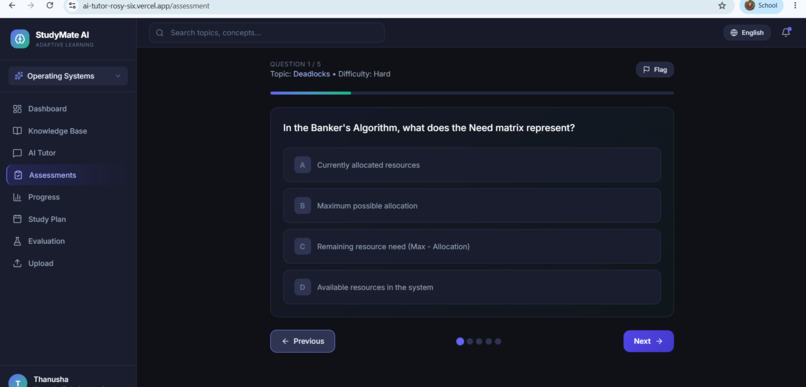Click the Dashboard grid icon
This screenshot has height=387, width=806.
[17, 109]
